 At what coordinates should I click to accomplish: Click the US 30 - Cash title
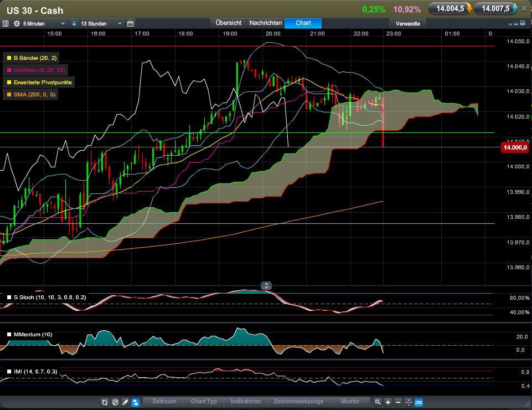click(x=35, y=11)
